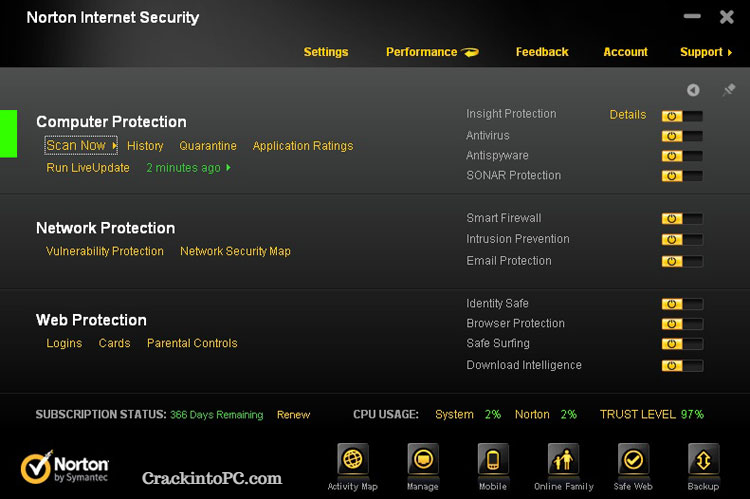Screen dimensions: 750x499
Task: Turn off Email Protection switch
Action: pyautogui.click(x=682, y=261)
